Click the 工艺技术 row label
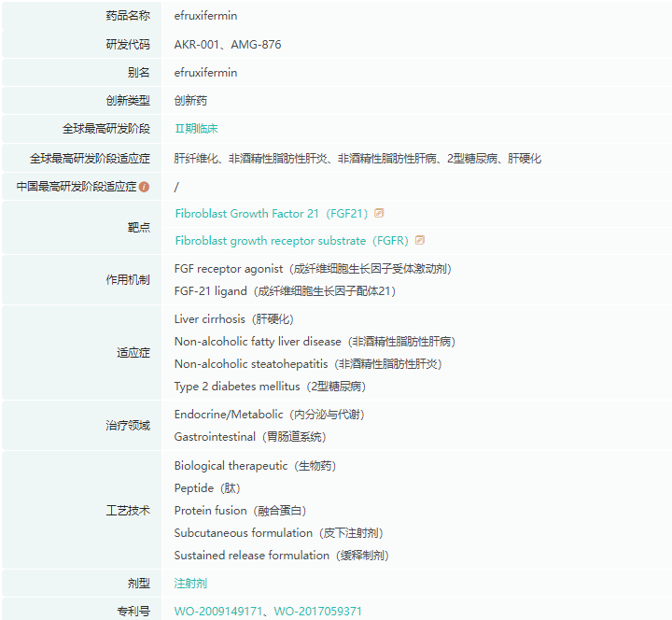Viewport: 672px width, 620px height. [128, 511]
